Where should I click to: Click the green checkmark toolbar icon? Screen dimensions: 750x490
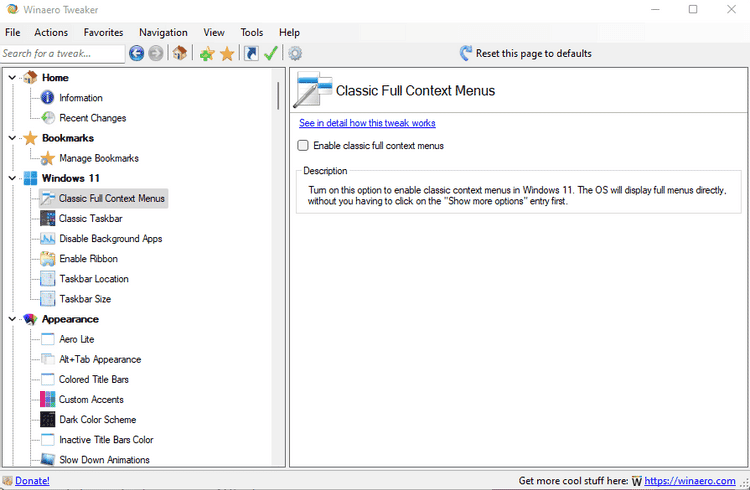(271, 53)
